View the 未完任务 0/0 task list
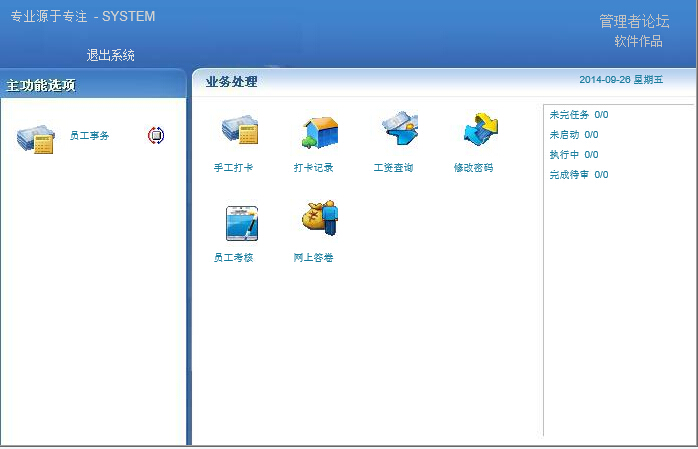The image size is (698, 449). tap(578, 115)
